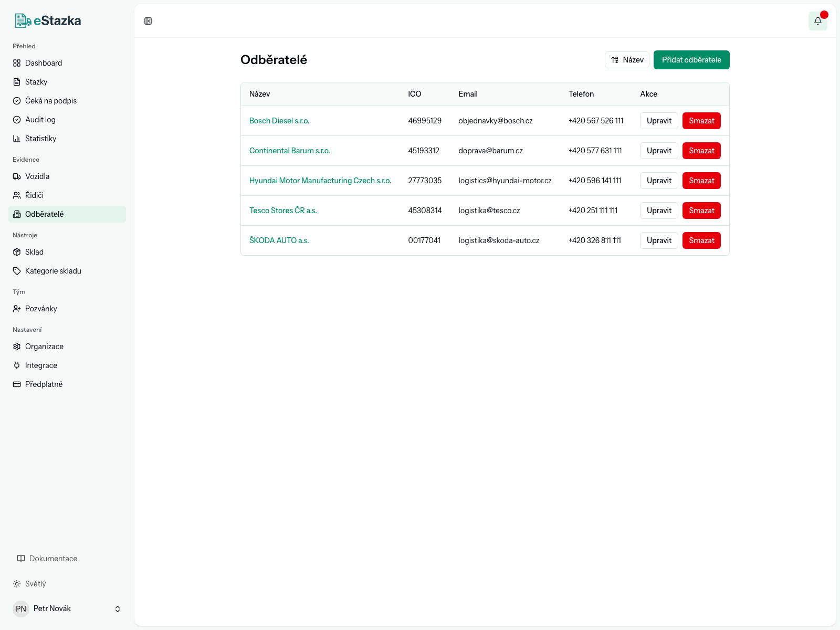The height and width of the screenshot is (630, 840).
Task: Click the Pozvánky user-plus icon
Action: tap(17, 309)
